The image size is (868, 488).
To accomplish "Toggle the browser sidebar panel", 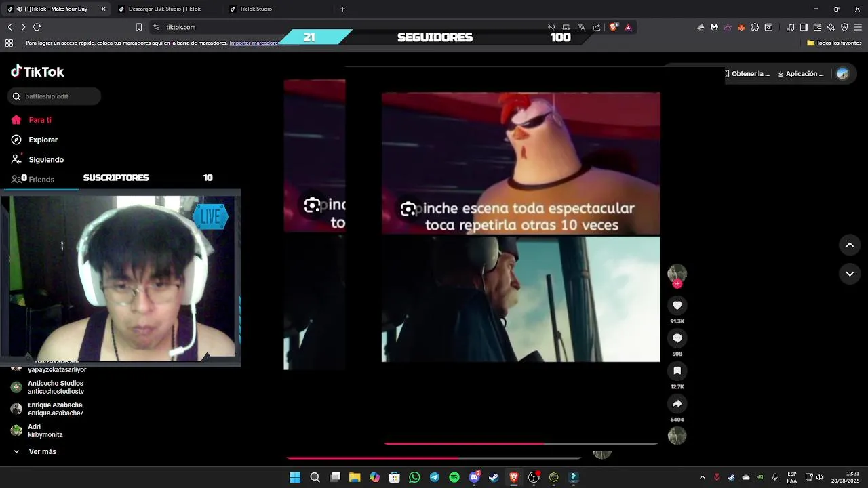I will pos(804,27).
